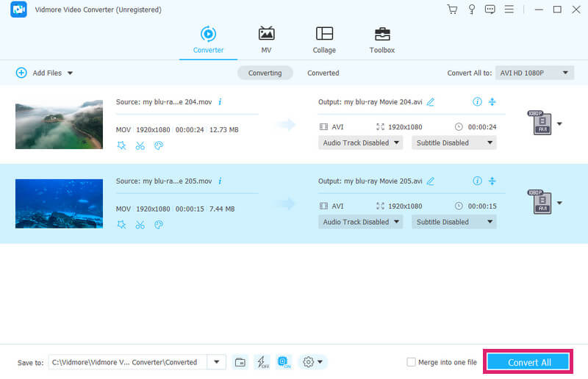The width and height of the screenshot is (588, 379).
Task: Toggle the GPU acceleration ON icon
Action: click(x=284, y=362)
